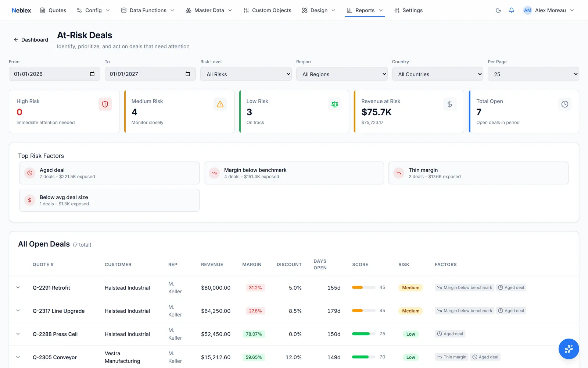Click the Revenue at Risk dollar icon
Screen dimensions: 588x368
point(450,104)
